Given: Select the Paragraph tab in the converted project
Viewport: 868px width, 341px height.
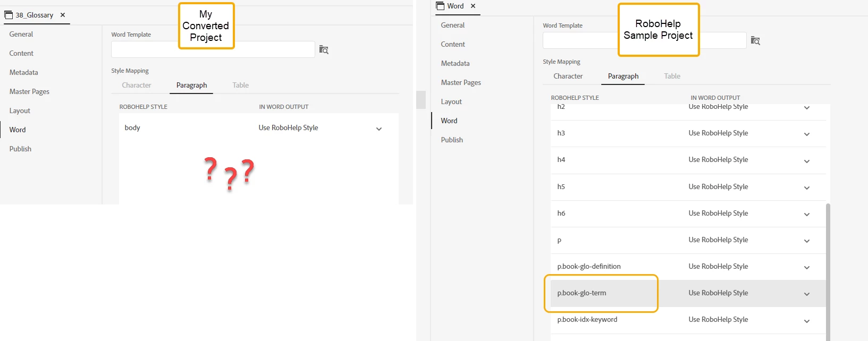Looking at the screenshot, I should click(192, 85).
